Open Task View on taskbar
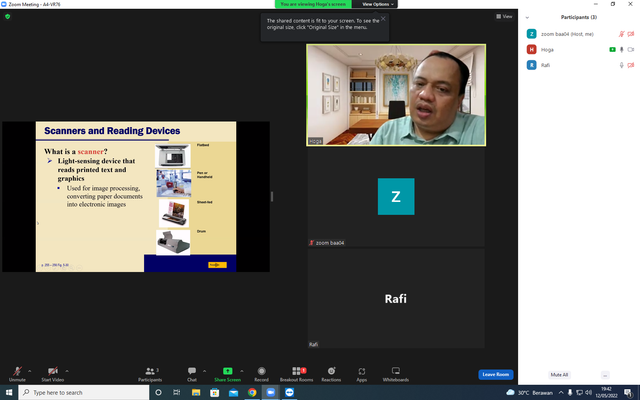The height and width of the screenshot is (400, 640). click(x=177, y=392)
